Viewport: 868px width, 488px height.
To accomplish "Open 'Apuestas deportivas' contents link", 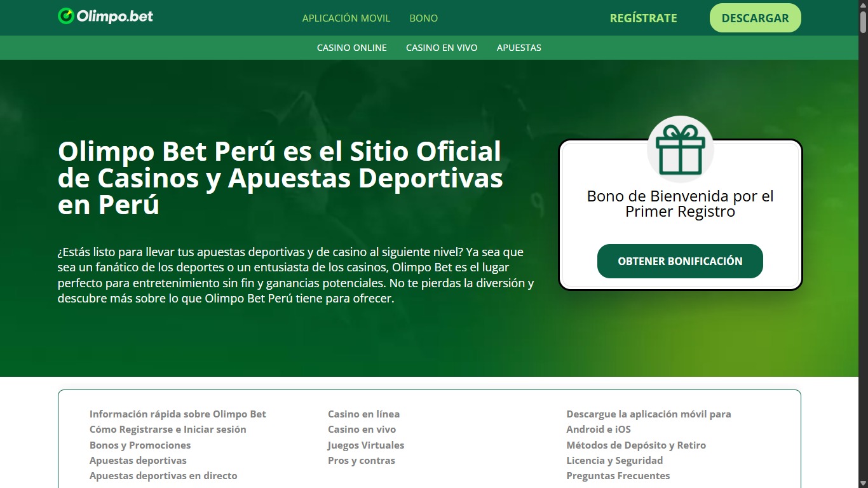I will coord(138,461).
